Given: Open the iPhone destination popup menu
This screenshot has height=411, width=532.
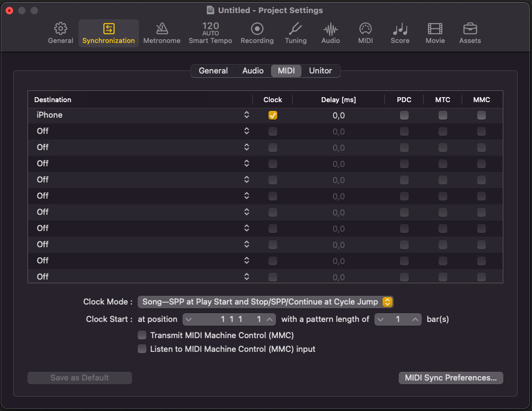Looking at the screenshot, I should coord(247,115).
